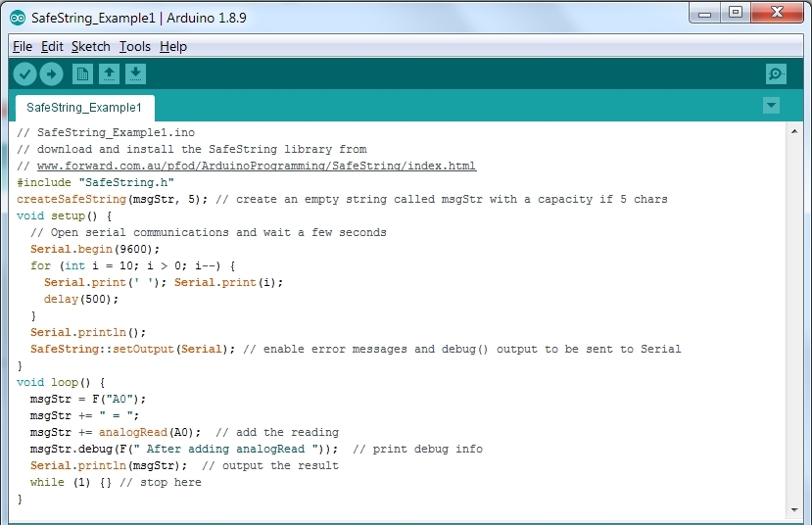Click the 'createSafeString(msgStr, 5);' code
This screenshot has height=525, width=812.
click(112, 200)
